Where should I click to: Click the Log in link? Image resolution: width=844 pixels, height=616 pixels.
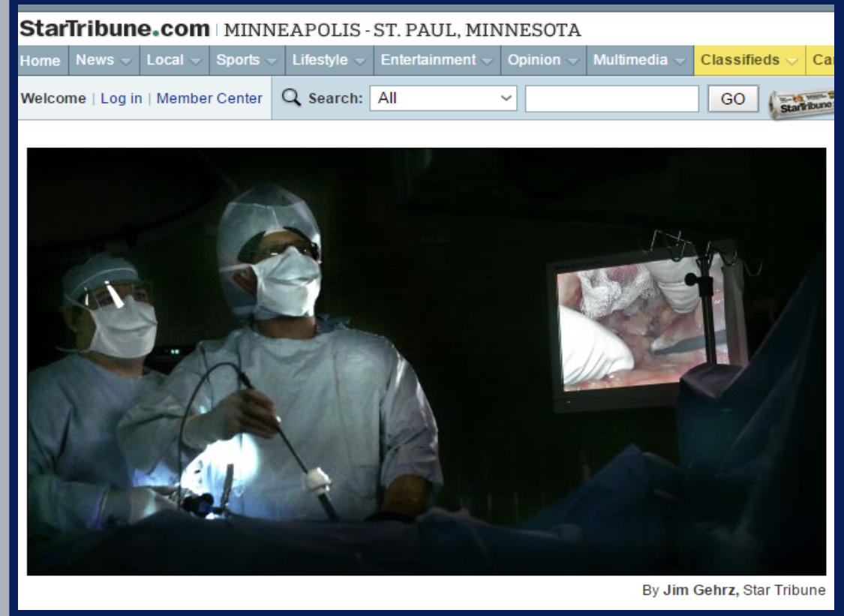(121, 98)
